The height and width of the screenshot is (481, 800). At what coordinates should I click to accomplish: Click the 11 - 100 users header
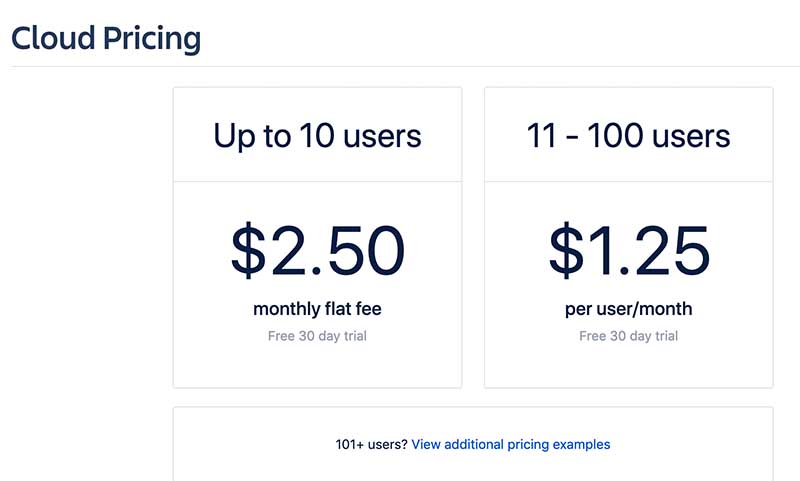[x=629, y=136]
